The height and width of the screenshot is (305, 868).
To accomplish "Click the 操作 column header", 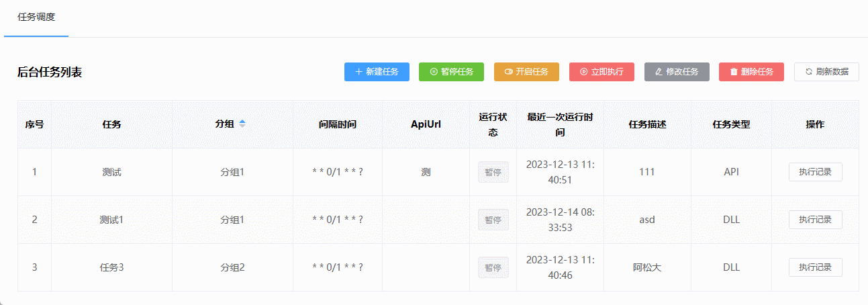I will [x=815, y=124].
